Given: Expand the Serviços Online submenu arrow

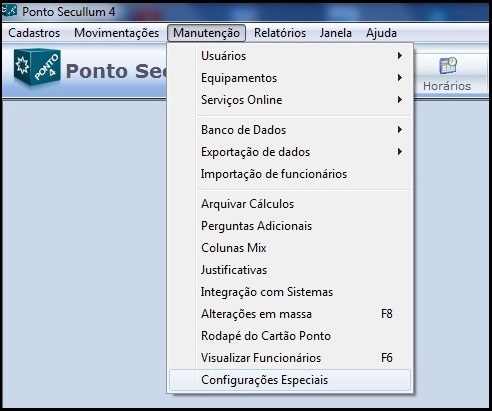Looking at the screenshot, I should pyautogui.click(x=400, y=100).
